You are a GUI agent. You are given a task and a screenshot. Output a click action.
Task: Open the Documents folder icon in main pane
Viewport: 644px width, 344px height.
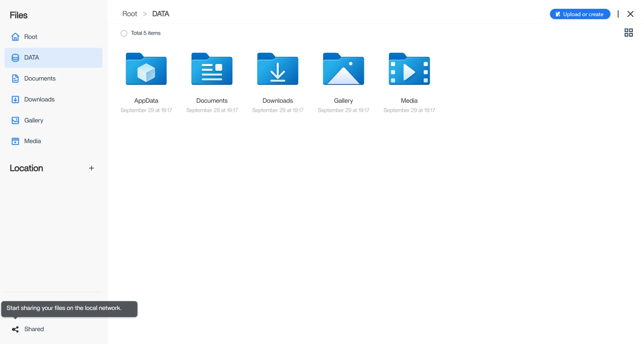[212, 69]
